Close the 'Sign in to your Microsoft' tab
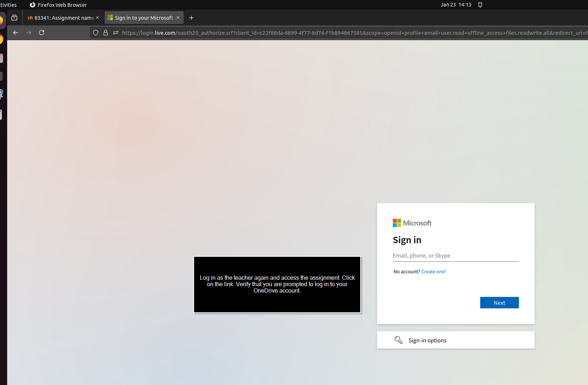 click(178, 18)
